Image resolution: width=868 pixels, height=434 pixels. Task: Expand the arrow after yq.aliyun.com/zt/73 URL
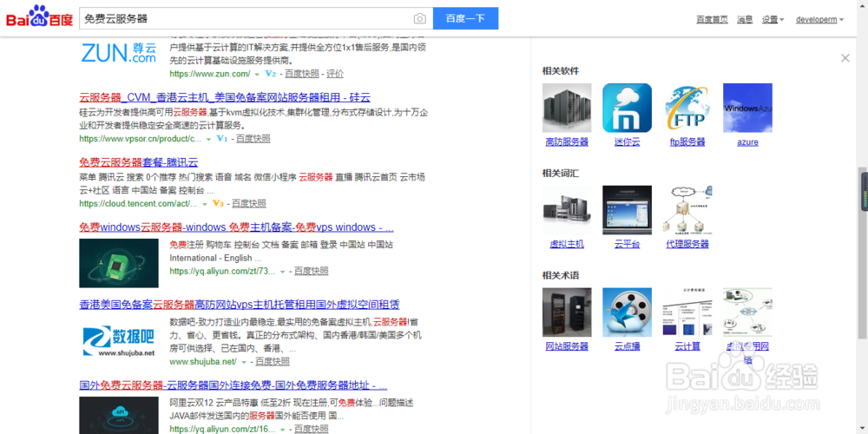click(282, 272)
